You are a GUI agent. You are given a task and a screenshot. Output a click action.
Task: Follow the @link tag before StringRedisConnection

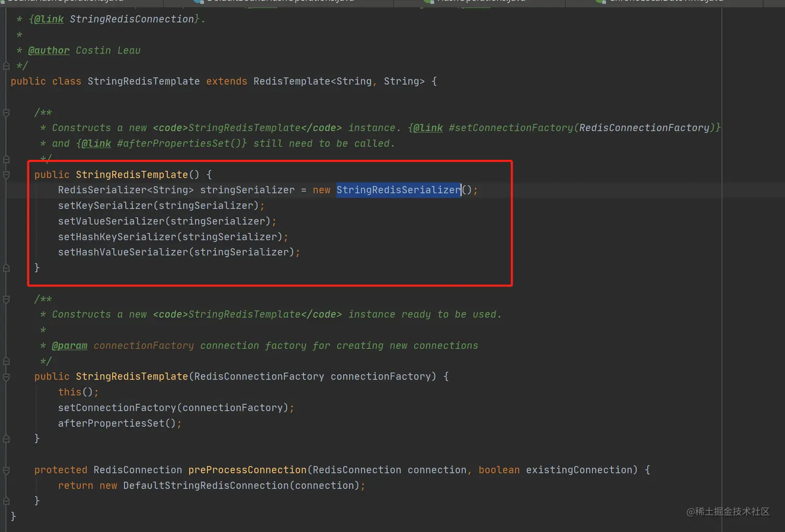48,19
